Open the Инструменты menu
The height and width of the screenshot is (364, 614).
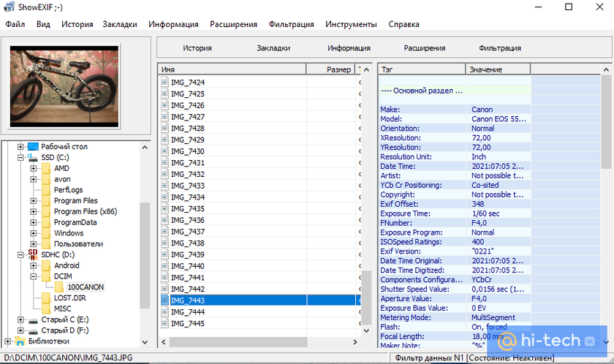click(351, 24)
